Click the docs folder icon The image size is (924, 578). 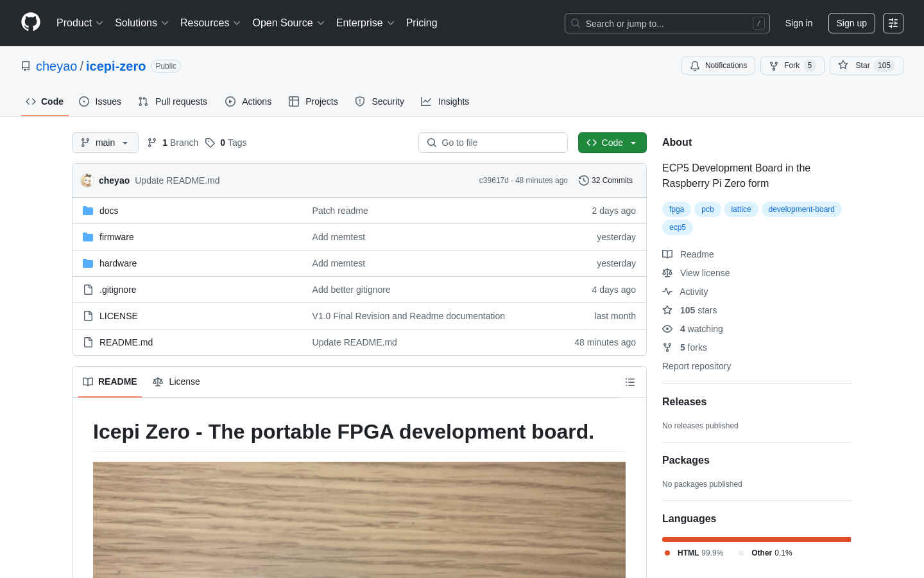point(88,211)
